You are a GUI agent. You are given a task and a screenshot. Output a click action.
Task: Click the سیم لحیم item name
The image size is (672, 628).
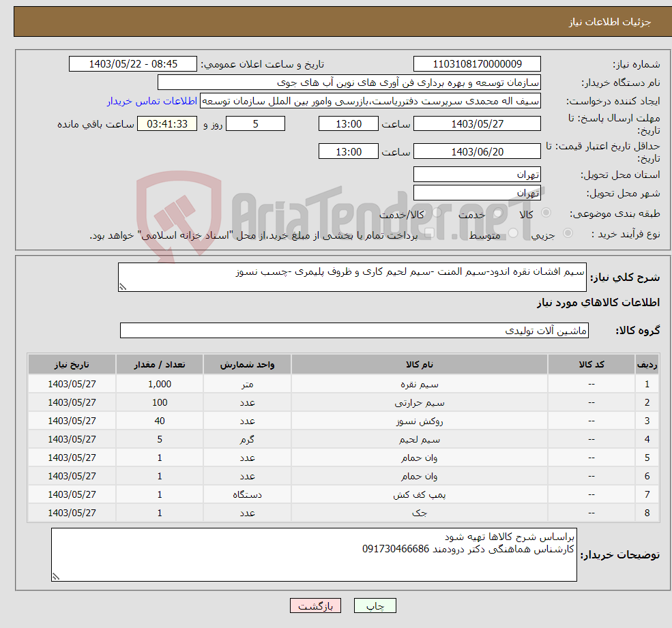pyautogui.click(x=419, y=440)
